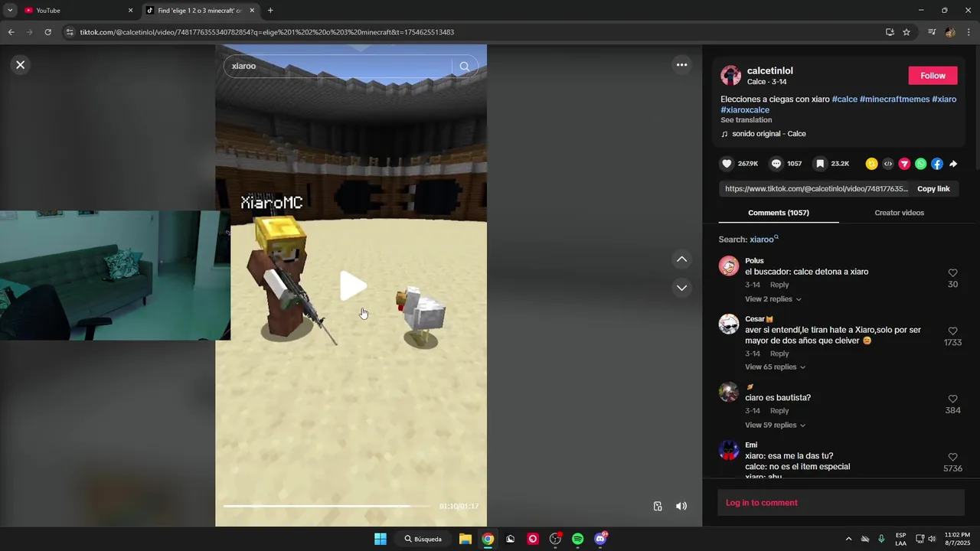Expand View 65 replies under Cesar

(775, 367)
